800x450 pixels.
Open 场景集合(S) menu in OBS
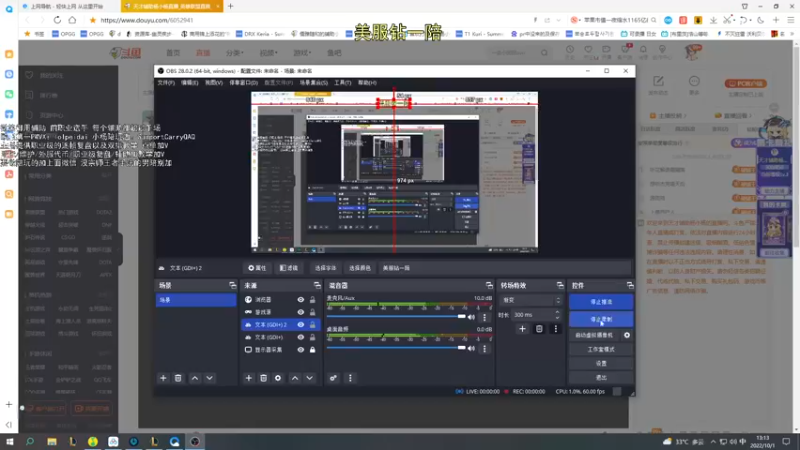[x=313, y=83]
